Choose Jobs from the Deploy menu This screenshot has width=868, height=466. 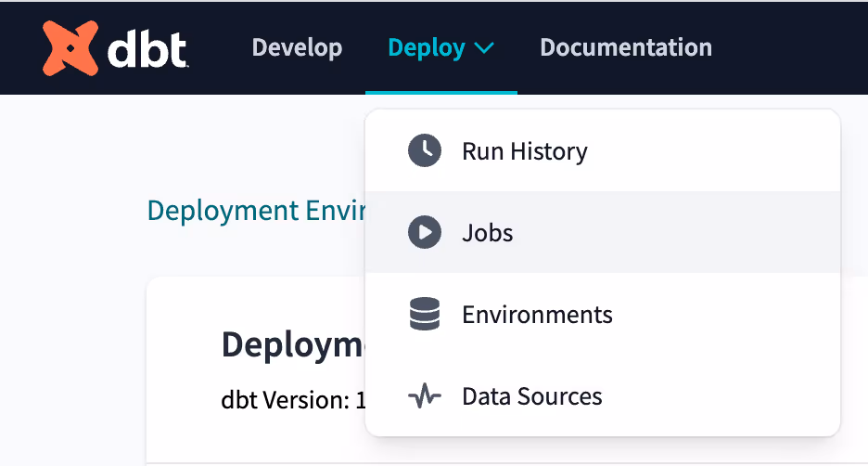coord(603,232)
